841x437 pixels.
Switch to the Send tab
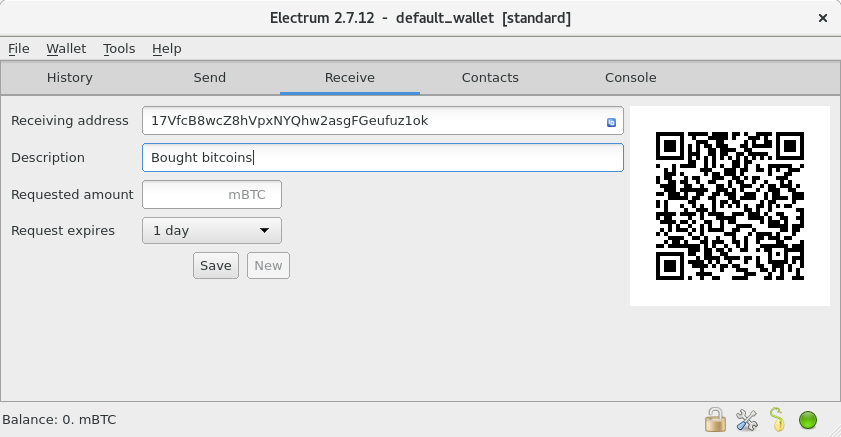(x=210, y=78)
